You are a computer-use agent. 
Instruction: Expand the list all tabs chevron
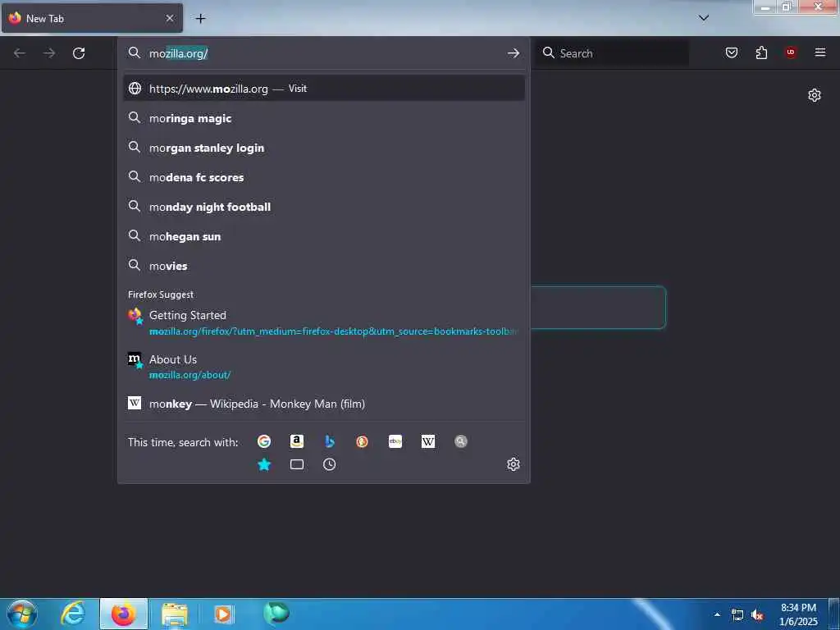tap(704, 18)
